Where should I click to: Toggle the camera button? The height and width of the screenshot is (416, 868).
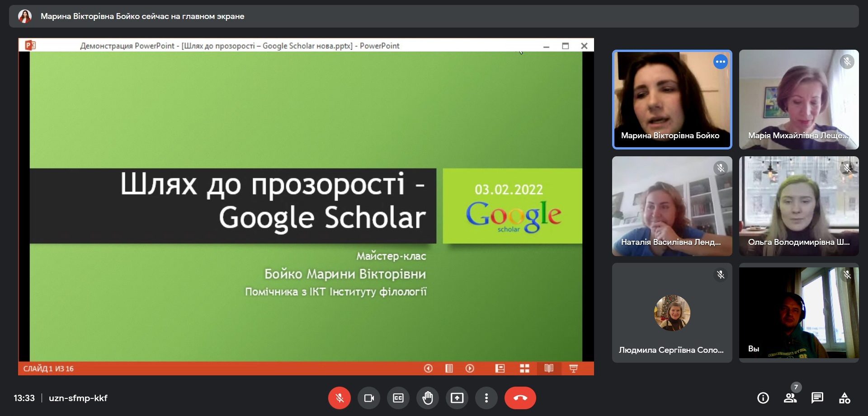pyautogui.click(x=369, y=398)
